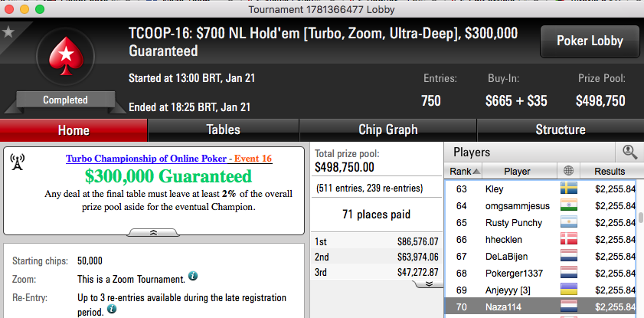Open Turbo Championship of Online Poker link
Screen dimensions: 644x318
[x=145, y=159]
